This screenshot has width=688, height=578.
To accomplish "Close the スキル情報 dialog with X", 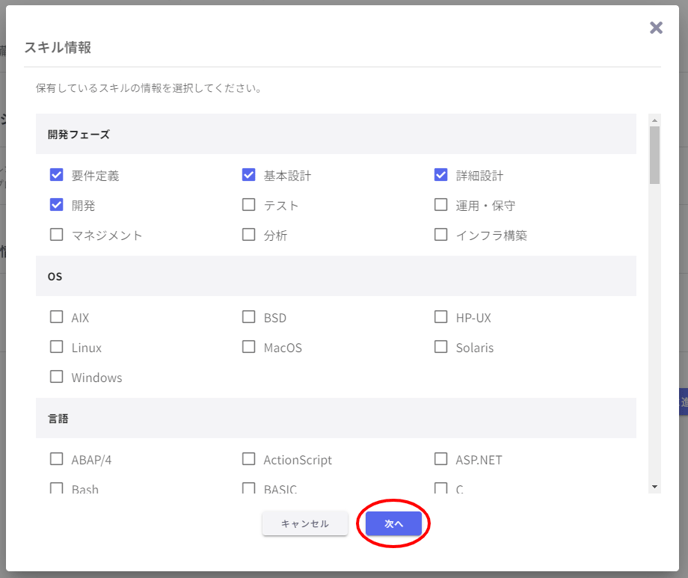I will [x=656, y=28].
